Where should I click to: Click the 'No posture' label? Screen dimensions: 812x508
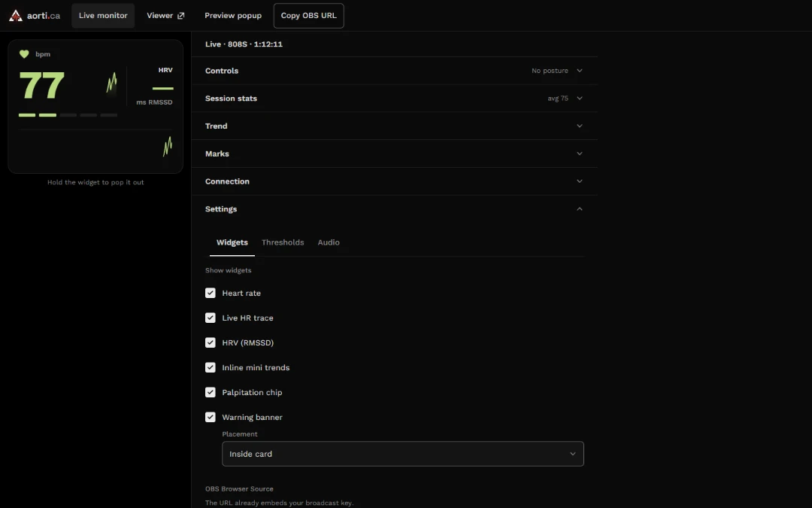click(x=550, y=71)
